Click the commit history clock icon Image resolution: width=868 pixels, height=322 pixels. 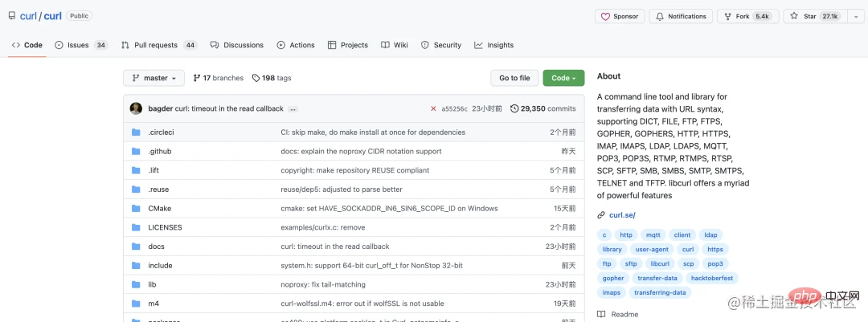click(514, 108)
